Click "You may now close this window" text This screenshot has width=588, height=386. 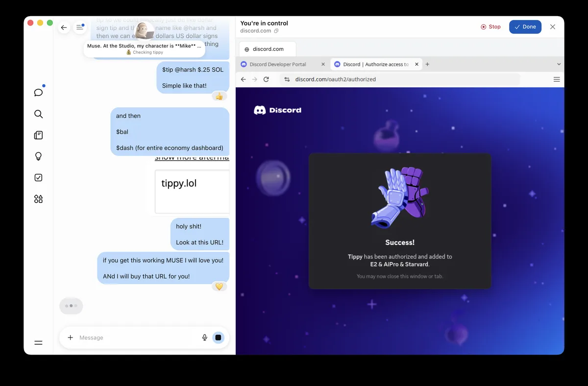pyautogui.click(x=400, y=277)
